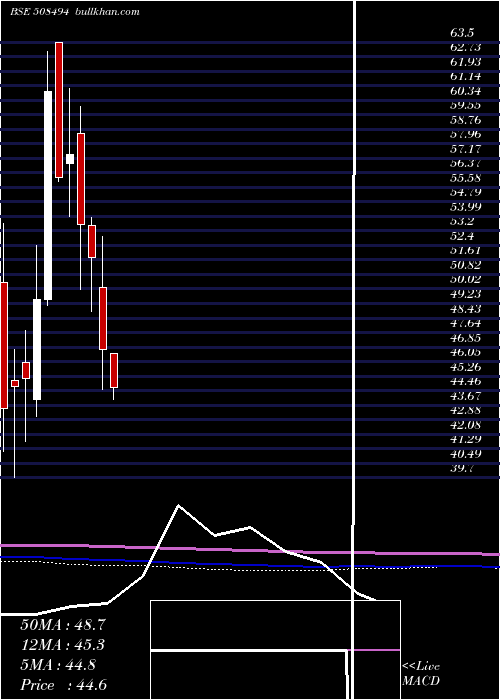The height and width of the screenshot is (700, 500).
Task: Click the Price : 44.6 readout
Action: click(63, 685)
